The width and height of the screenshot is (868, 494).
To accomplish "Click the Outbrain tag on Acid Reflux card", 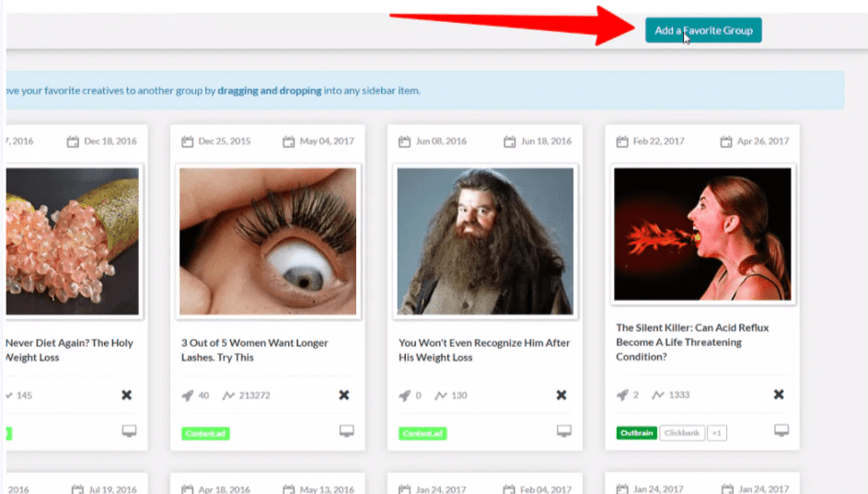I will (637, 432).
